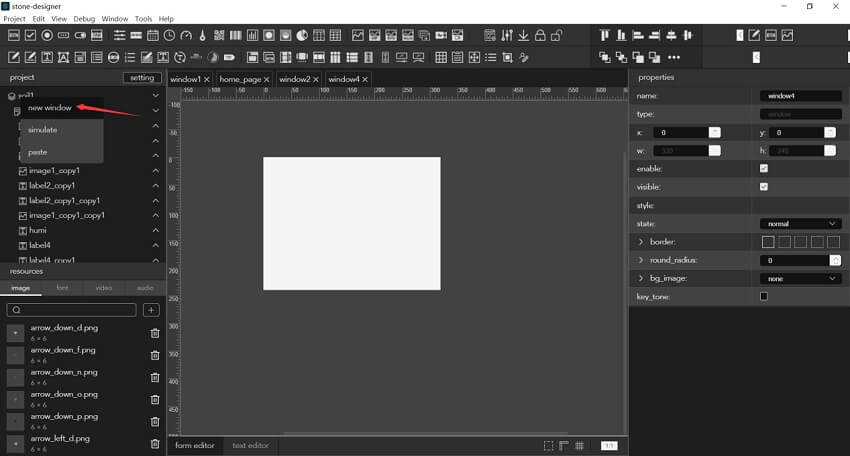Screen dimensions: 850x456
Task: Toggle the grid icon in status bar
Action: 579,446
